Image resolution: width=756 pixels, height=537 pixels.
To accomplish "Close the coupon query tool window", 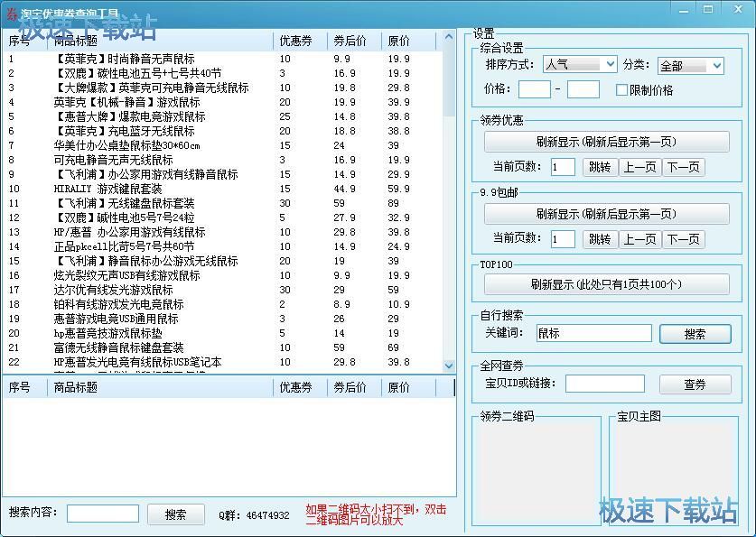I will pyautogui.click(x=738, y=10).
